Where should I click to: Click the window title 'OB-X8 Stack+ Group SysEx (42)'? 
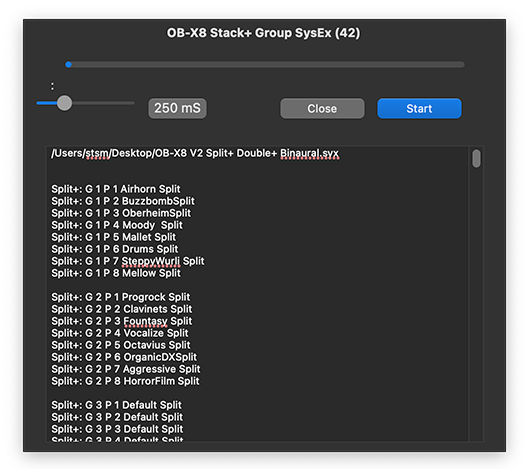(x=263, y=33)
